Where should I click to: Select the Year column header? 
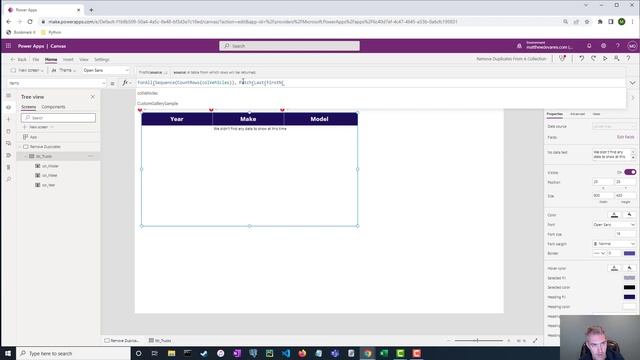177,119
